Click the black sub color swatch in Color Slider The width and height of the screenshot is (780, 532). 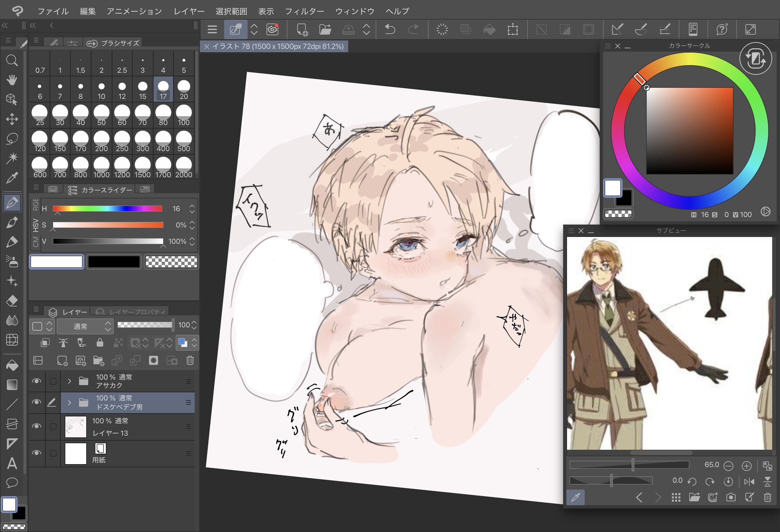click(x=114, y=262)
